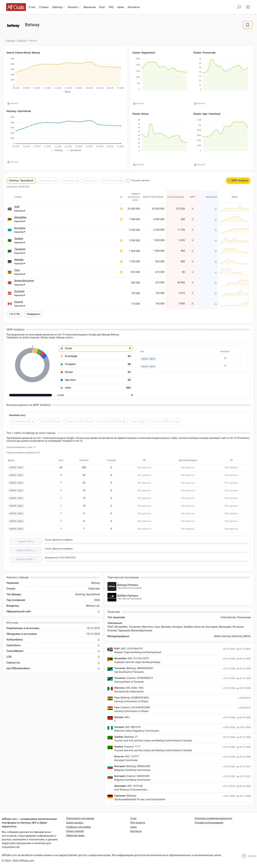The width and height of the screenshot is (257, 868).
Task: Click the back-to-top arrow icon in footer
Action: point(243,856)
